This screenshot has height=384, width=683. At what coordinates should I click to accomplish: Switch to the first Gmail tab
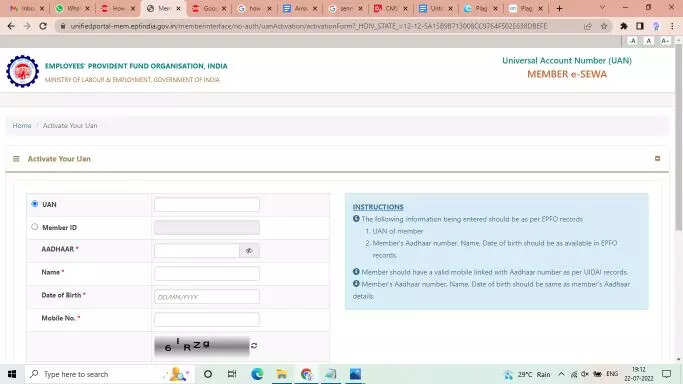(26, 8)
